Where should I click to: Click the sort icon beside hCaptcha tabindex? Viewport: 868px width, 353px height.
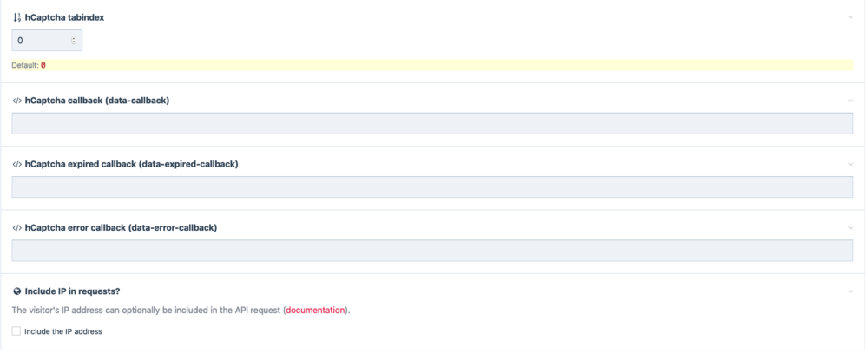point(16,16)
